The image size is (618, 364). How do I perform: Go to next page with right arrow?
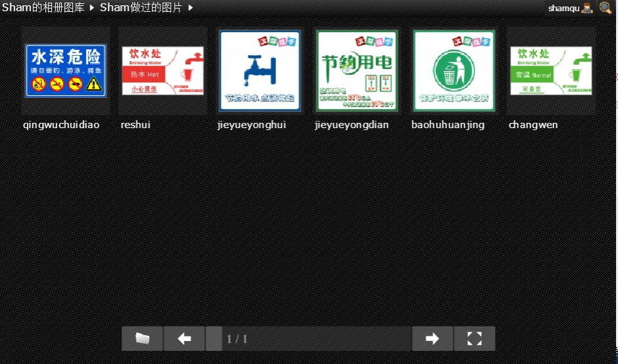click(x=432, y=338)
